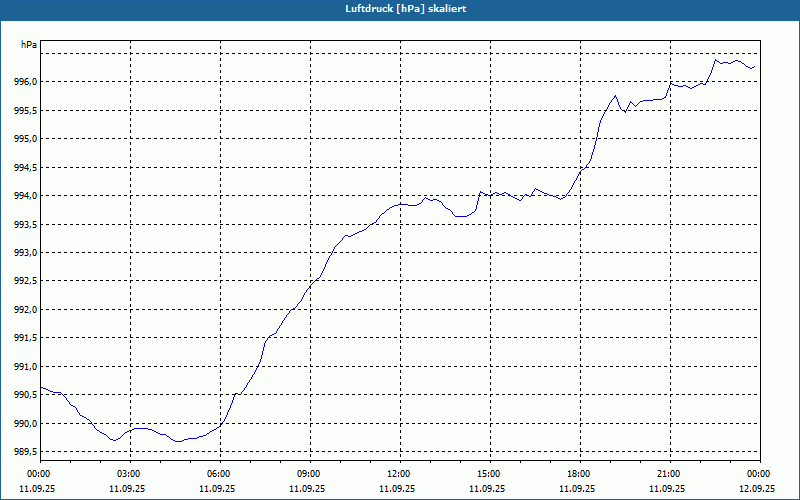Screen dimensions: 800x500
Task: Click the curve's highest point after 22:00
Action: click(x=715, y=60)
